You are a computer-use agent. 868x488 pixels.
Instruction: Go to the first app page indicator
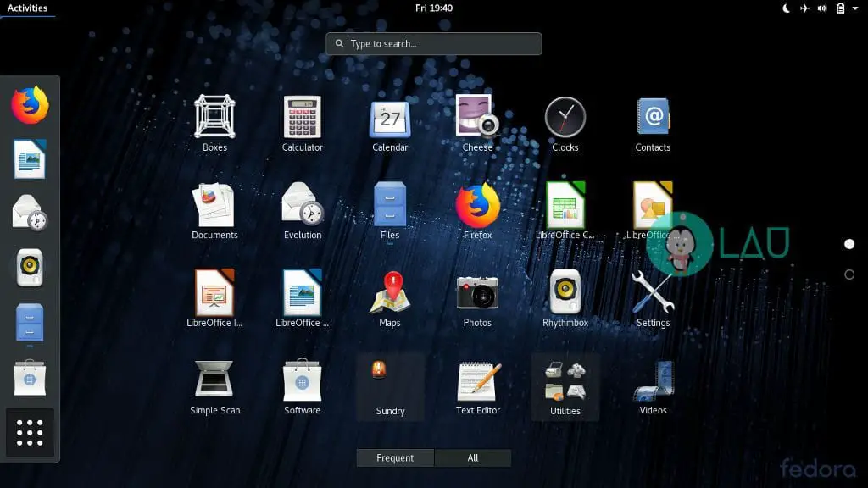[x=849, y=244]
